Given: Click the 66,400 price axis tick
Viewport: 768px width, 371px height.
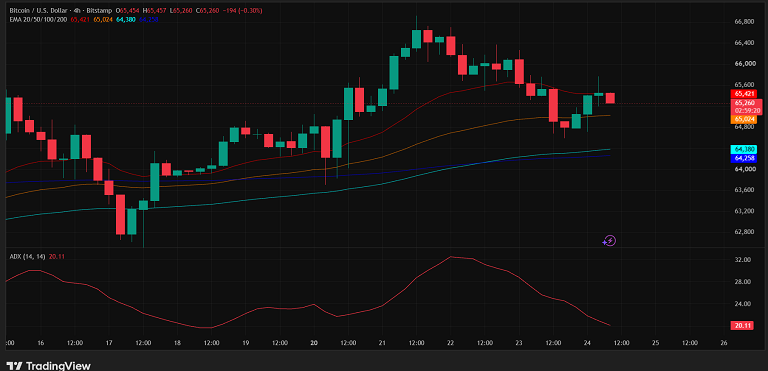Looking at the screenshot, I should click(744, 43).
